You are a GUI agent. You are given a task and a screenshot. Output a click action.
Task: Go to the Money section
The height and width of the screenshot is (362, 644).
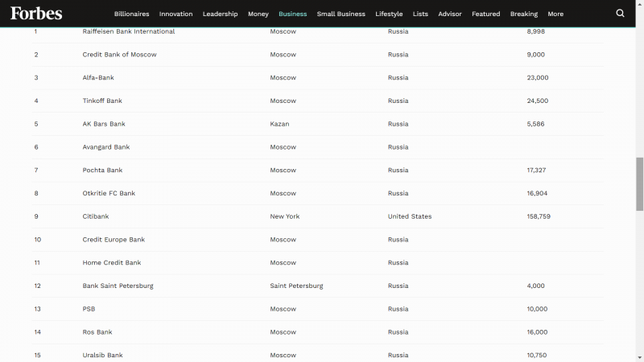(258, 14)
